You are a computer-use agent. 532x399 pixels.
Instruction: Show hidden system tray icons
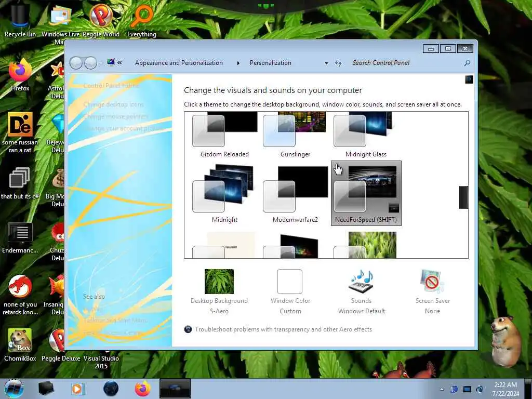point(442,389)
